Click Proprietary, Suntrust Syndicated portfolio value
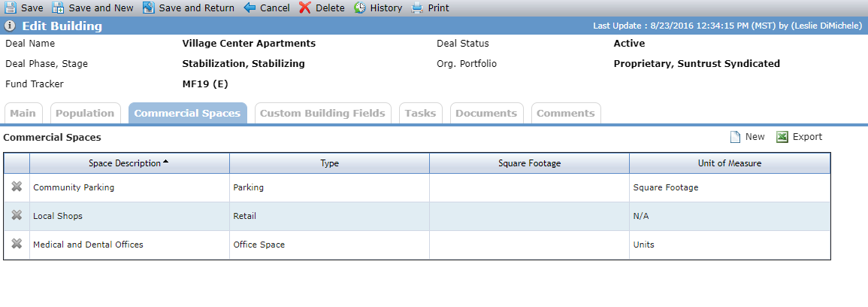The width and height of the screenshot is (868, 307). (697, 64)
